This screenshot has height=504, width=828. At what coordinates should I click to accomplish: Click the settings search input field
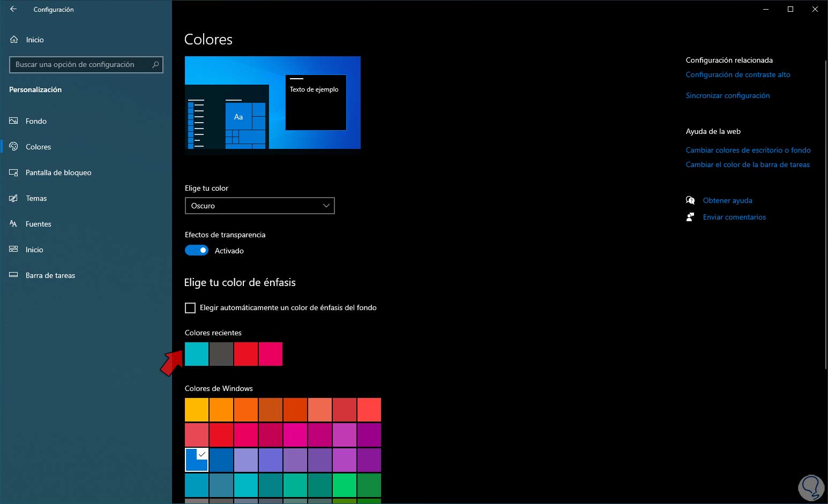tap(80, 65)
